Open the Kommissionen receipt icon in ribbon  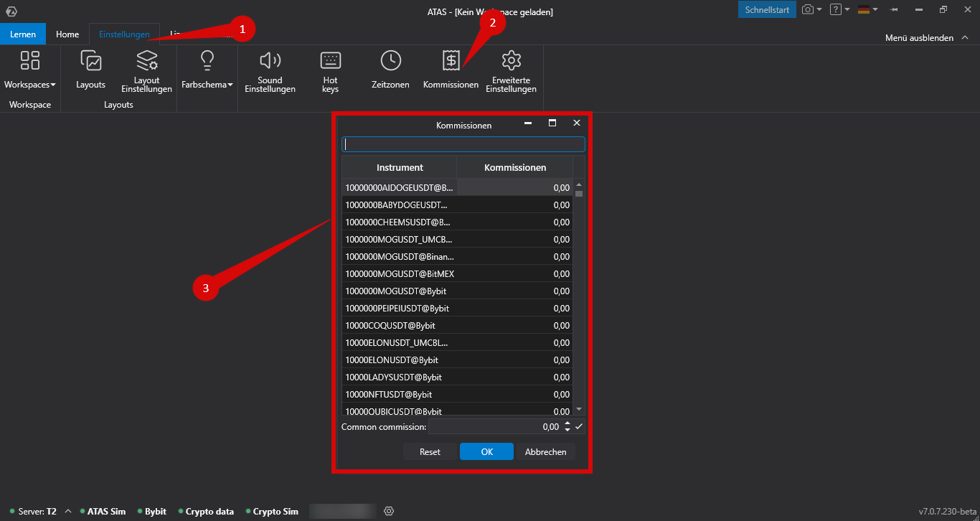click(x=451, y=60)
